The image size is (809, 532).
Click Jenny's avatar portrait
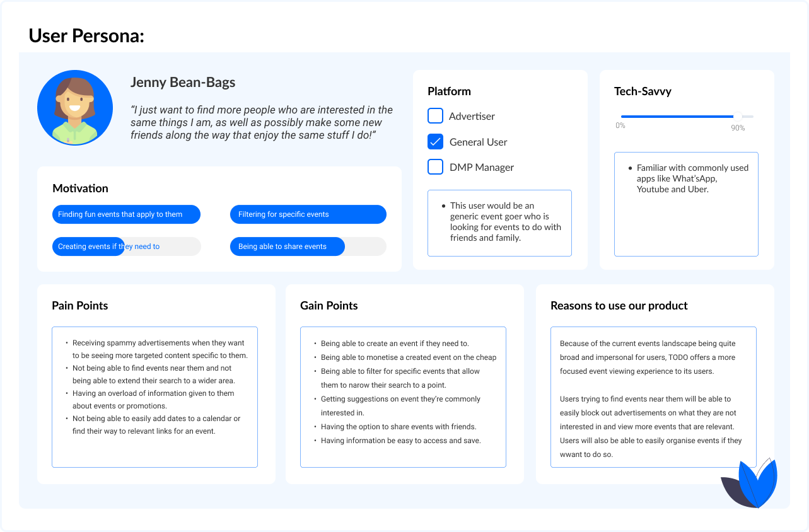click(75, 108)
